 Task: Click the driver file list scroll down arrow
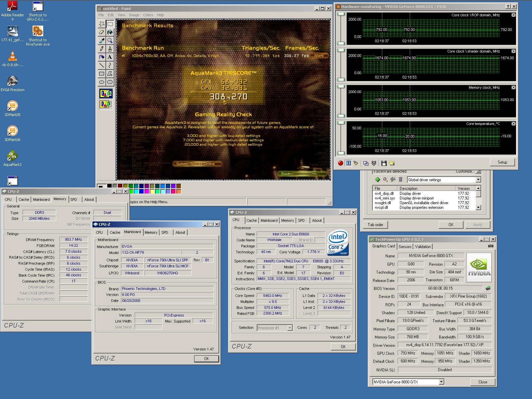tap(478, 207)
